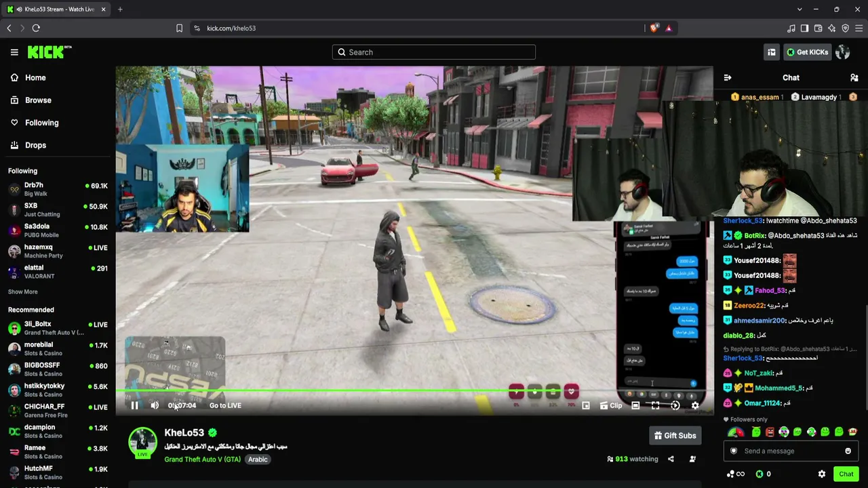This screenshot has height=488, width=868.
Task: Open Drb7h channel from Following list
Action: point(58,189)
